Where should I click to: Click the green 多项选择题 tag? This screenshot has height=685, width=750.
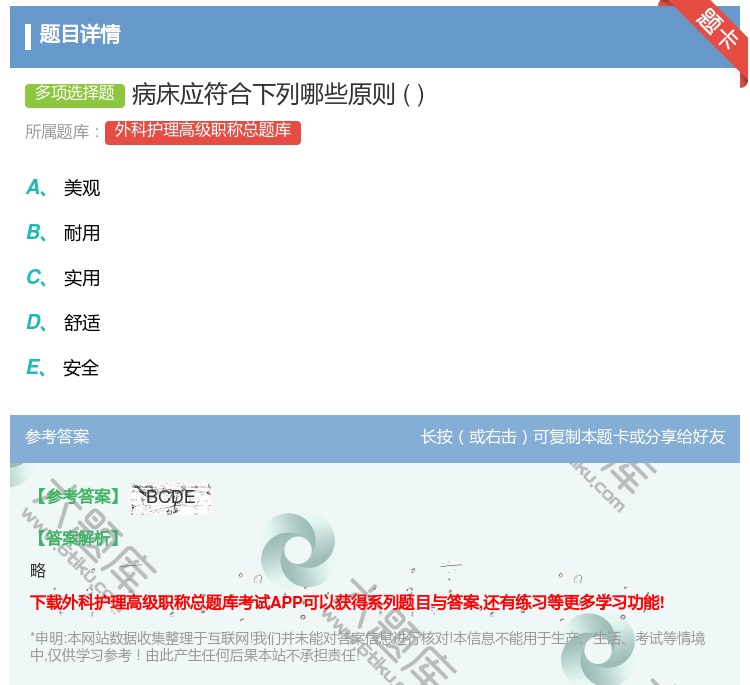(x=75, y=94)
